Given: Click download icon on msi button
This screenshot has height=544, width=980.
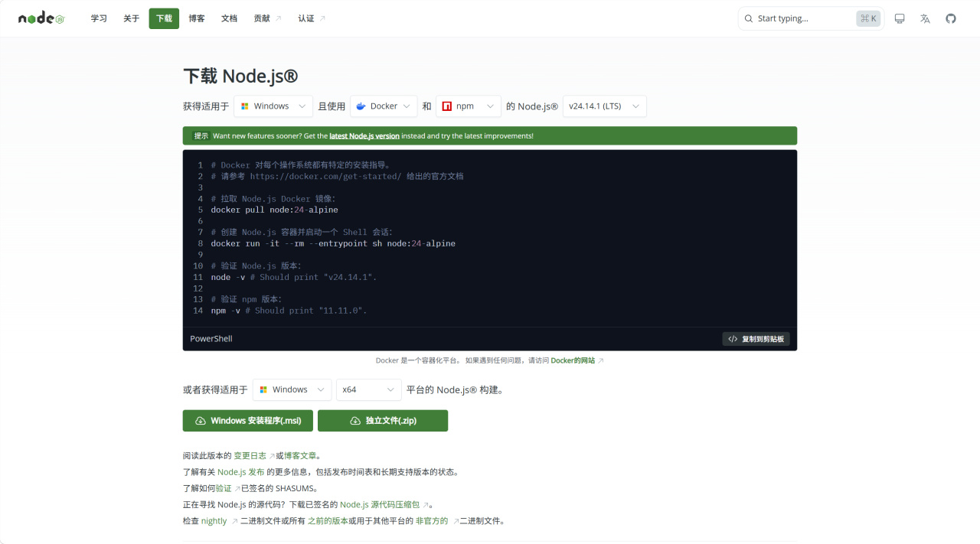Looking at the screenshot, I should pos(201,421).
